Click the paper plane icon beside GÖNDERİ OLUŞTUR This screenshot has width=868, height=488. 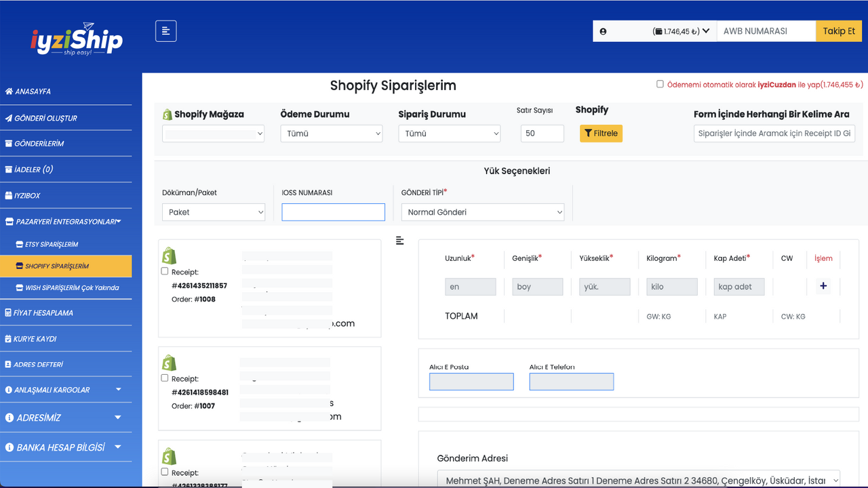9,118
